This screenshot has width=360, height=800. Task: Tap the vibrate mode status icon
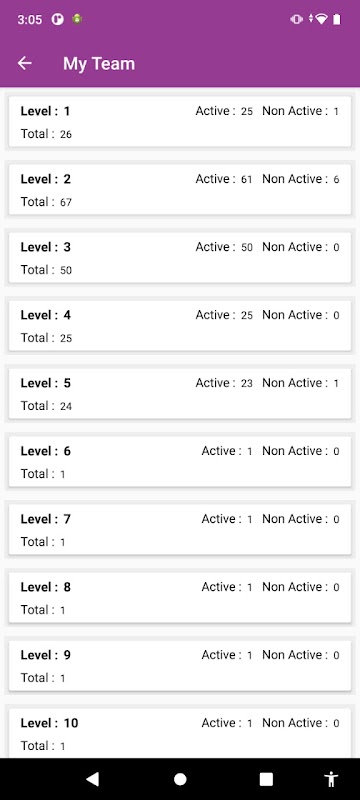[296, 19]
